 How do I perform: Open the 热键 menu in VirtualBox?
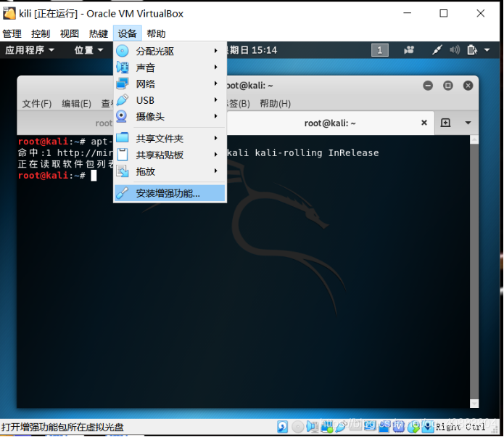99,34
